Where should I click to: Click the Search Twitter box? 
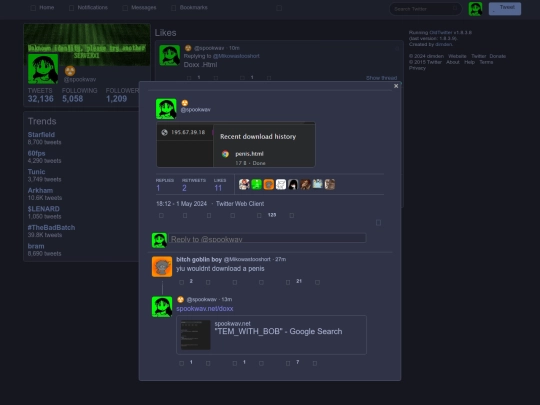pyautogui.click(x=425, y=9)
